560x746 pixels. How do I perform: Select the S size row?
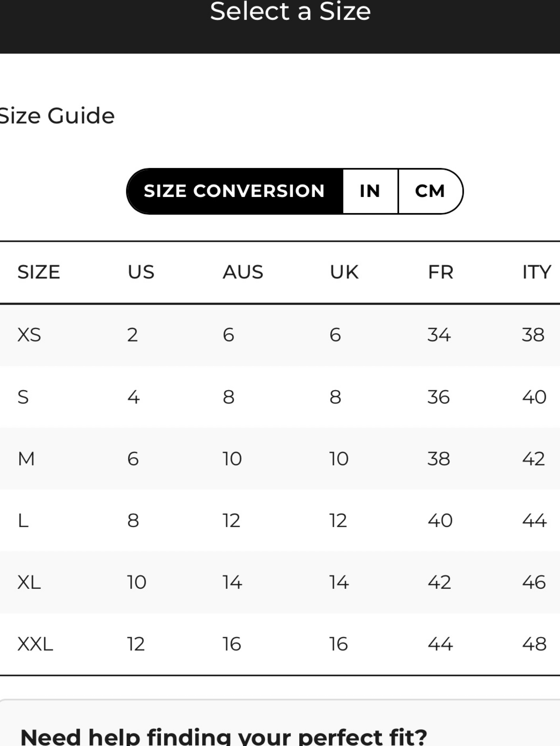(280, 397)
